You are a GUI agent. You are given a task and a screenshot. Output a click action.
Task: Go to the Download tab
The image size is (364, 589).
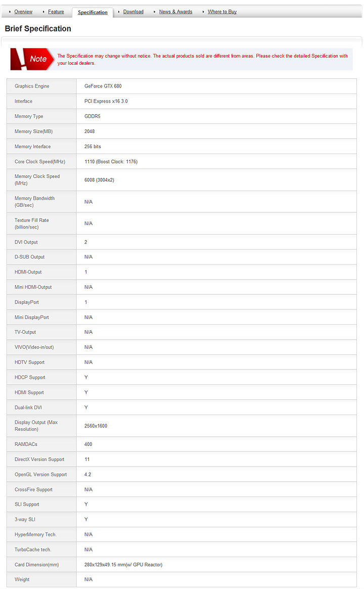coord(133,12)
